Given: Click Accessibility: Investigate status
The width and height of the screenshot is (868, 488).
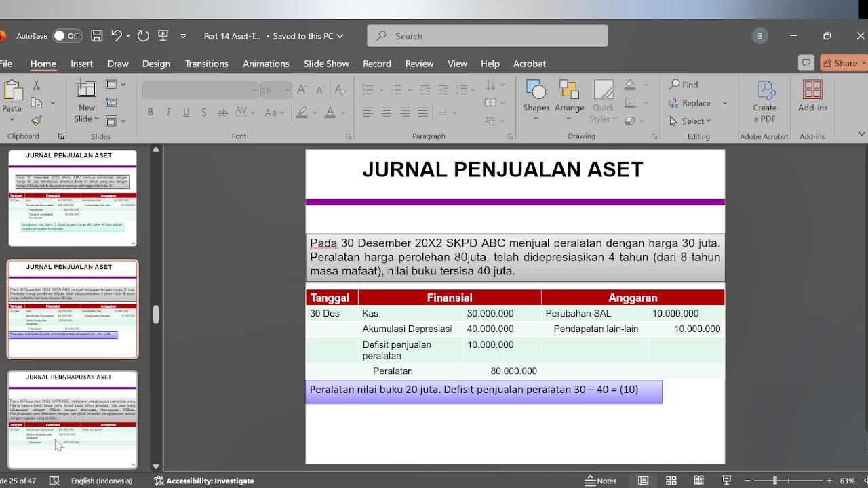Looking at the screenshot, I should click(x=204, y=481).
